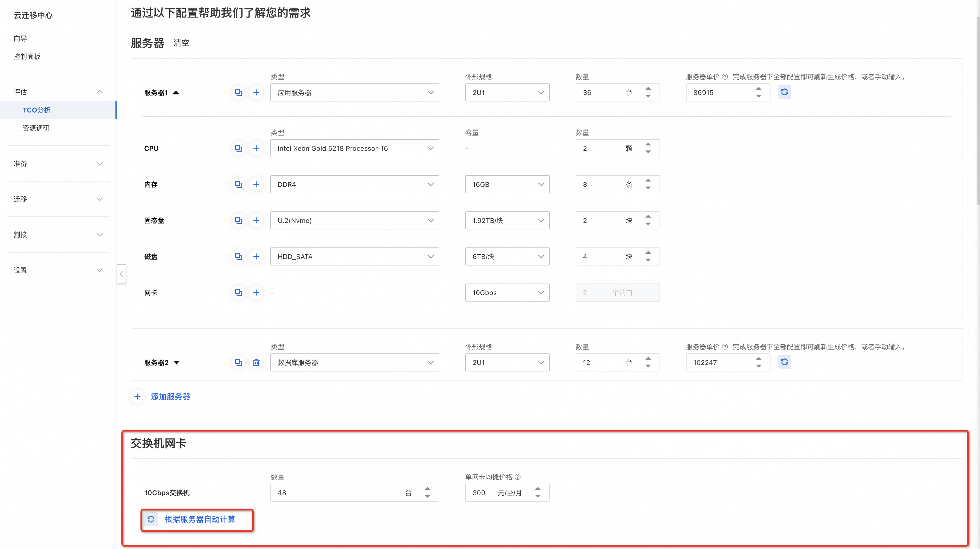Click the plus icon in 固态盘 row
Image resolution: width=980 pixels, height=549 pixels.
(x=256, y=220)
